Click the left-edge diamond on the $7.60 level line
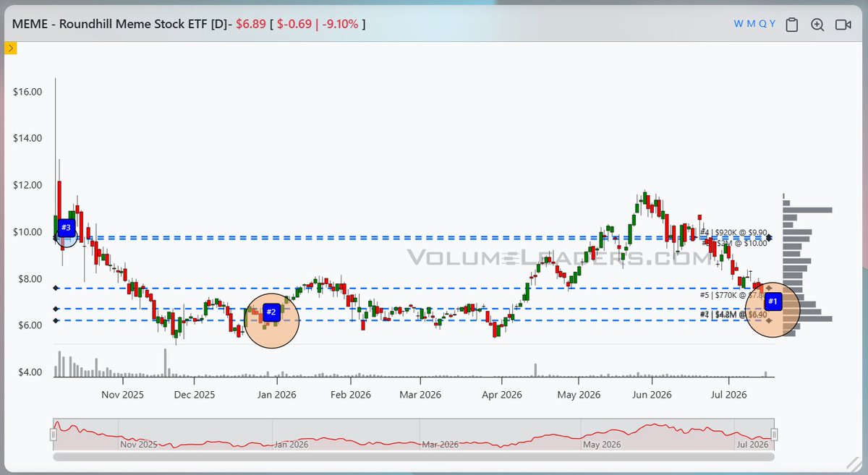868x475 pixels. (x=56, y=288)
